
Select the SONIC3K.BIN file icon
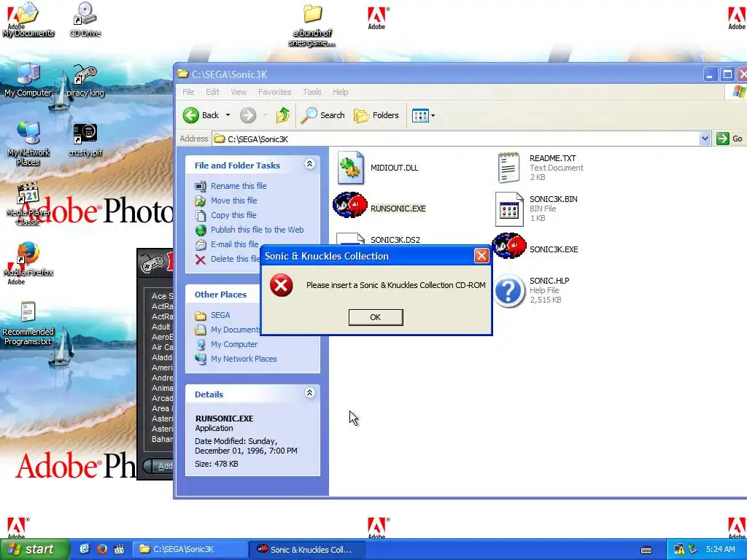tap(508, 209)
